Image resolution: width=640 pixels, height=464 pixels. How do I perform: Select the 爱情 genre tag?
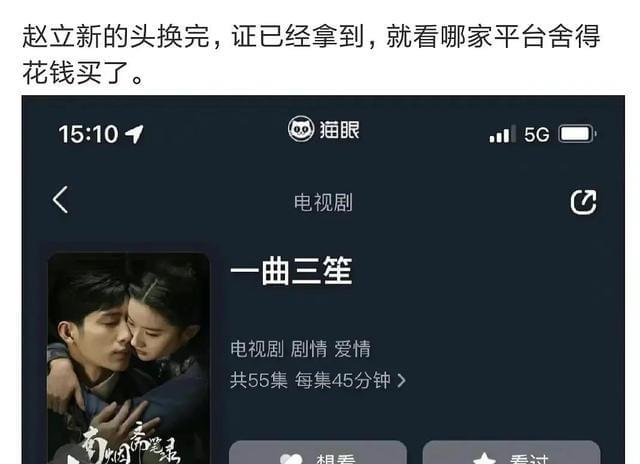(352, 349)
